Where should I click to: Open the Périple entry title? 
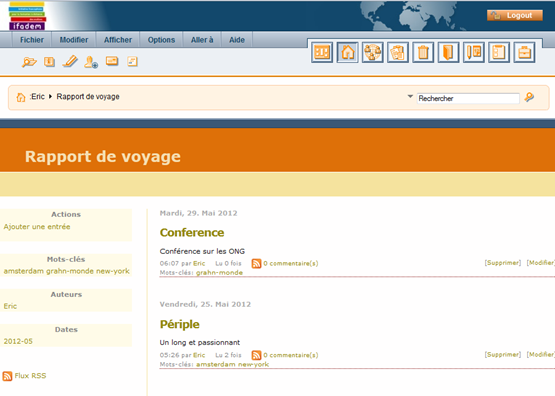point(179,324)
